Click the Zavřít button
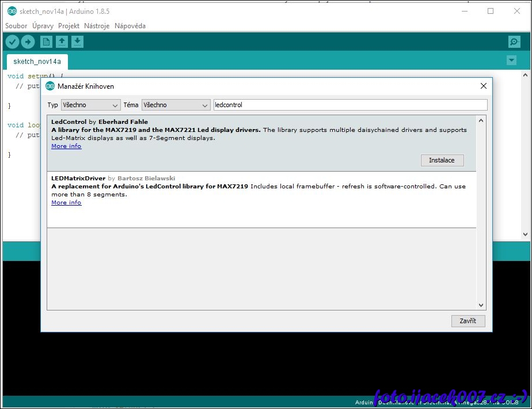Viewport: 532px width, 409px height. click(x=468, y=321)
